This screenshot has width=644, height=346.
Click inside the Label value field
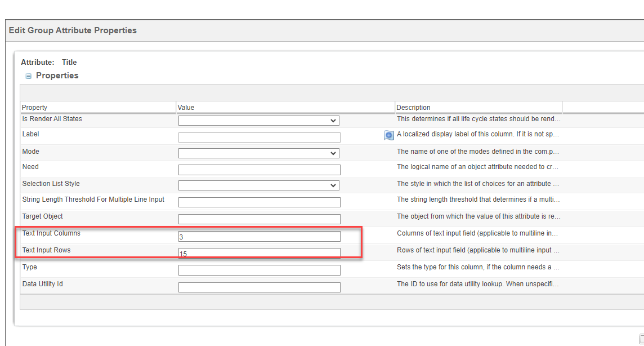(259, 137)
